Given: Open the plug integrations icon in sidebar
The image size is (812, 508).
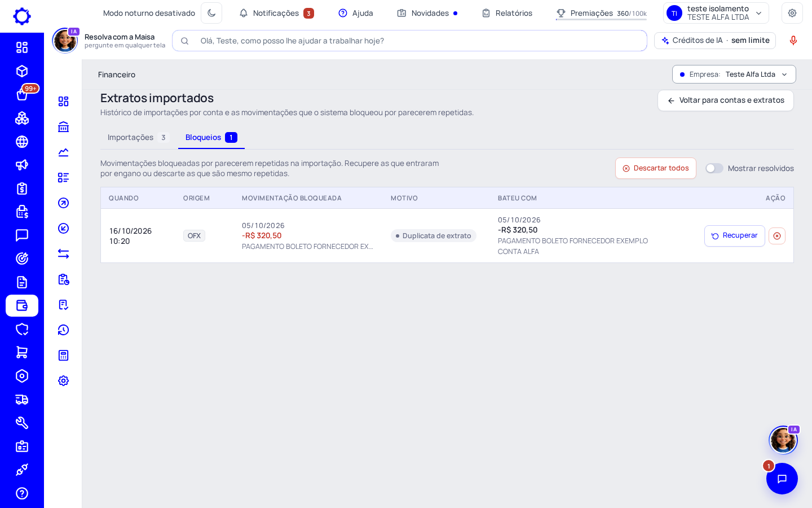Looking at the screenshot, I should tap(22, 470).
